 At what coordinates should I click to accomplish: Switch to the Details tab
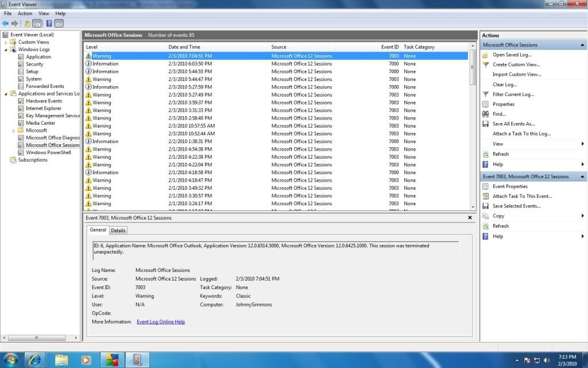(118, 231)
